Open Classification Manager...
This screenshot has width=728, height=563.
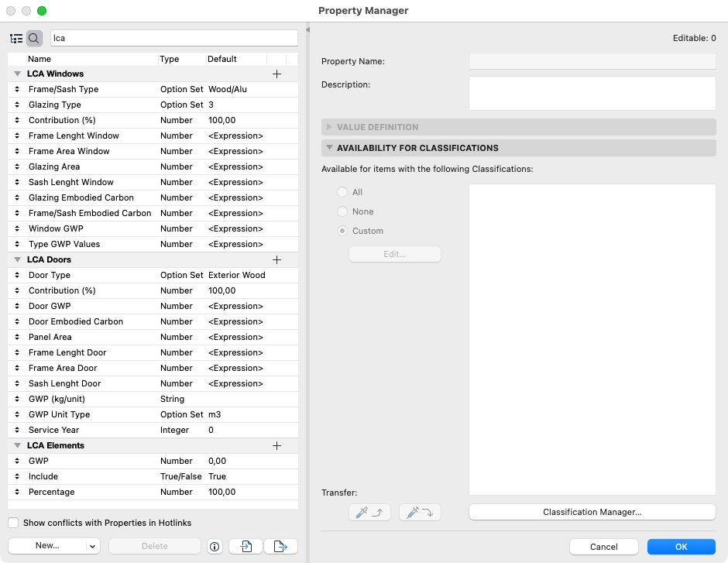pyautogui.click(x=592, y=513)
